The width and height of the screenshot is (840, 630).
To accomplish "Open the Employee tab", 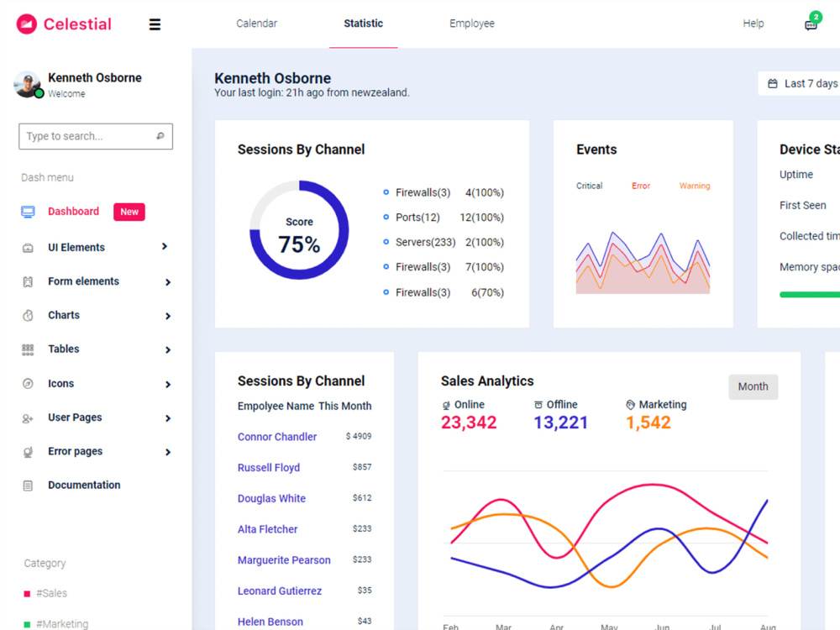I will pos(472,24).
